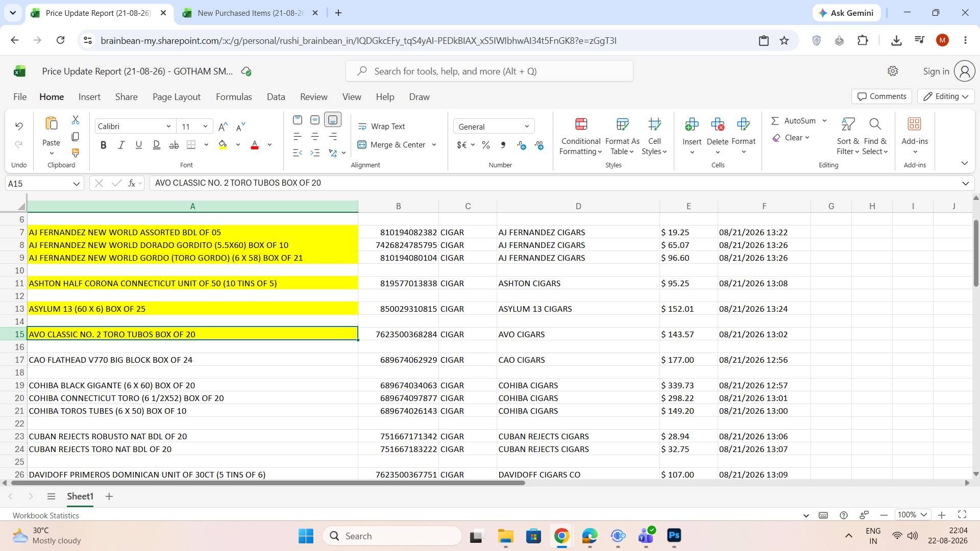
Task: Click the Sign in link
Action: [x=936, y=71]
